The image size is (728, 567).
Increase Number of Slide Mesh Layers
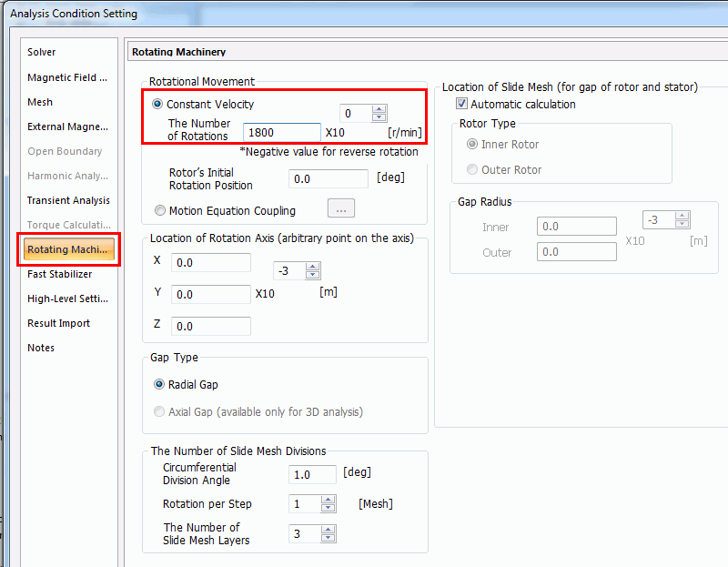pos(328,530)
